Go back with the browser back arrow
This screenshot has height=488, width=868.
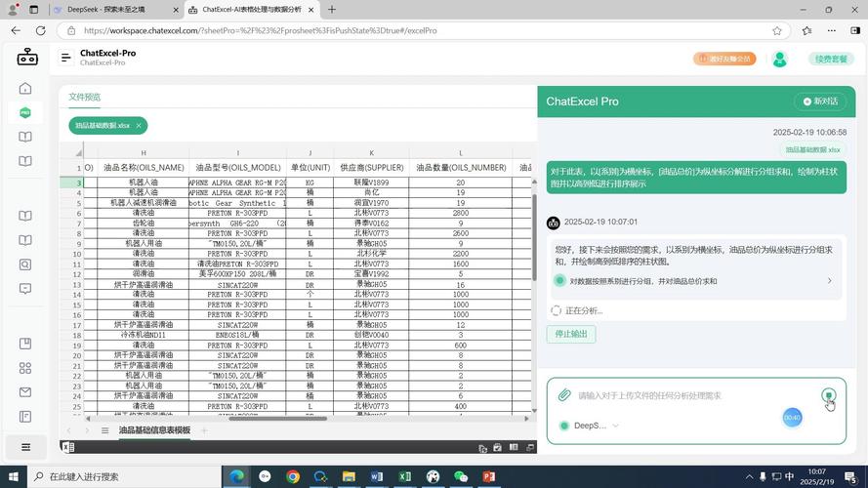(x=16, y=31)
